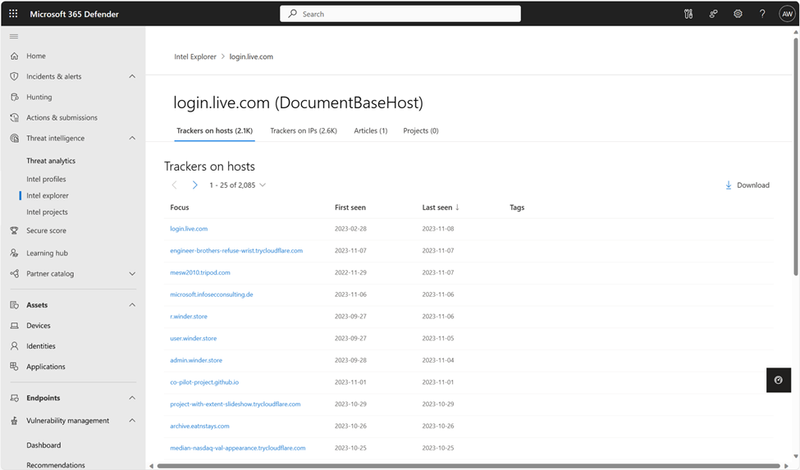Sort by Last seen column header
This screenshot has height=470, width=800.
pos(440,207)
